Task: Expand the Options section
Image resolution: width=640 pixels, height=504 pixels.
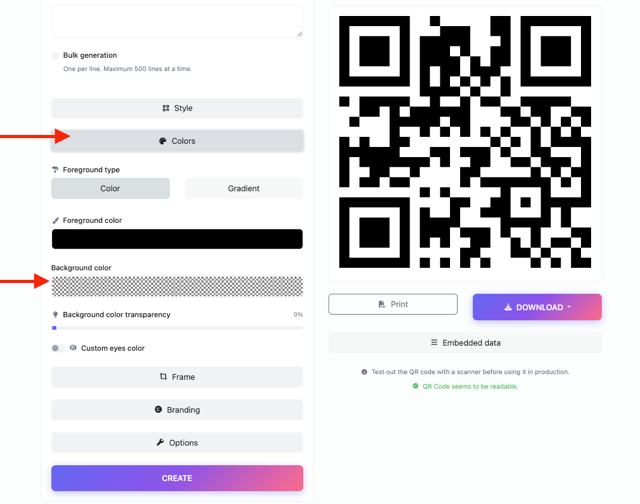Action: (x=177, y=443)
